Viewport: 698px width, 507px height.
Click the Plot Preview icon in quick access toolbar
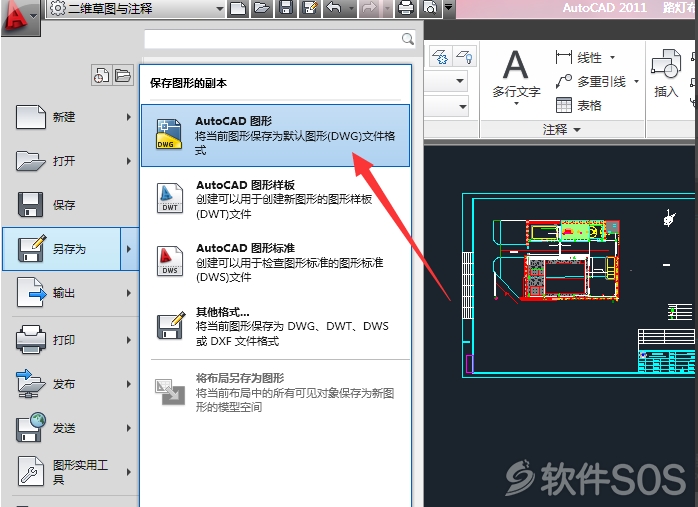click(x=430, y=8)
